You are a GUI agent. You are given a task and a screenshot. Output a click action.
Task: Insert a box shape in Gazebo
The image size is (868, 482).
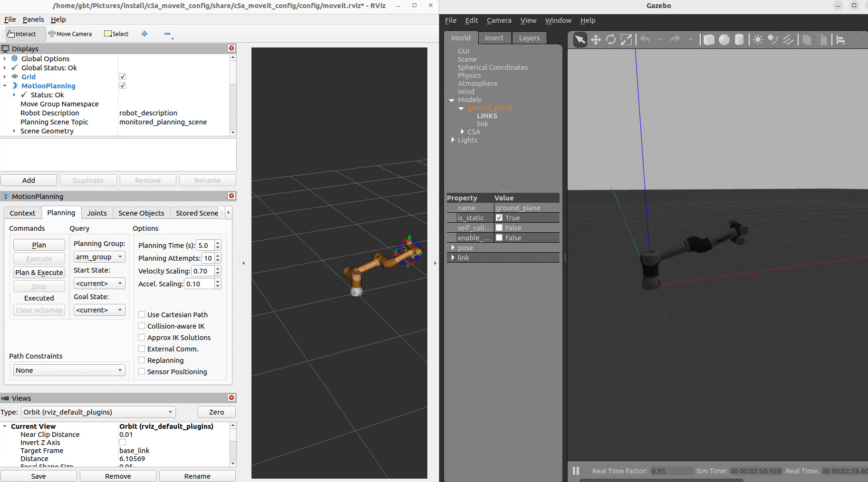[x=709, y=40]
